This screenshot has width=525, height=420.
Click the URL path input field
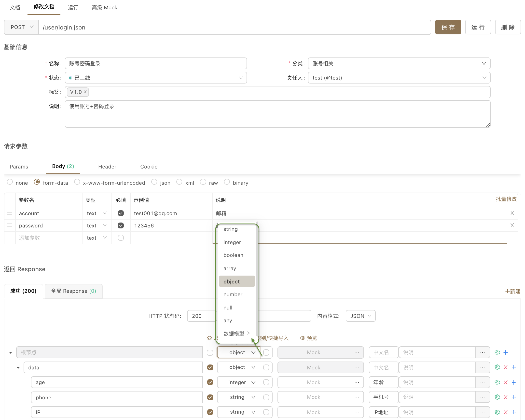point(235,27)
